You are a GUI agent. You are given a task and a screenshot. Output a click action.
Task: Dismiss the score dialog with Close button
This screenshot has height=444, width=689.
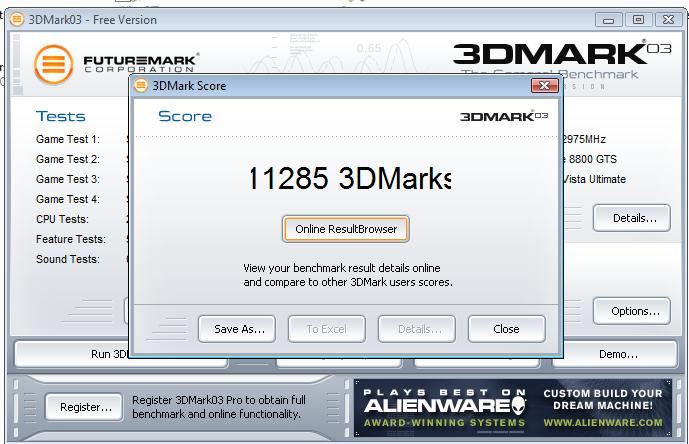point(506,329)
